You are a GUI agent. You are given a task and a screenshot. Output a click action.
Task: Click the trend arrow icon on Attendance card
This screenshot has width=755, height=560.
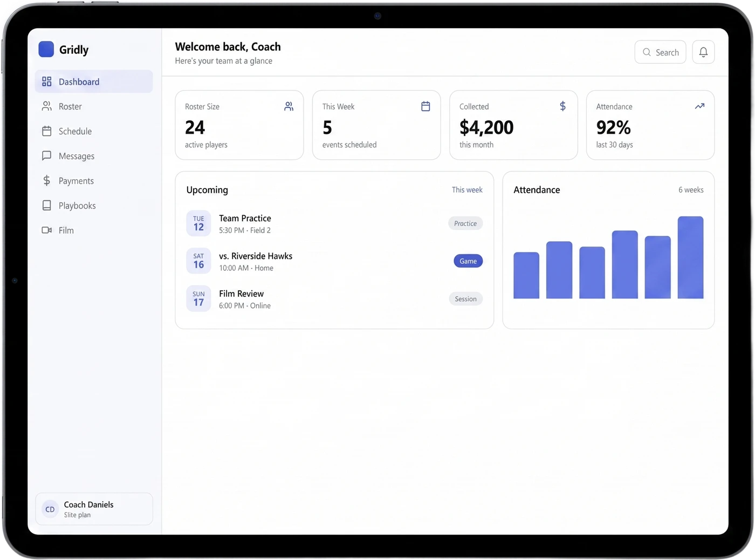coord(699,106)
